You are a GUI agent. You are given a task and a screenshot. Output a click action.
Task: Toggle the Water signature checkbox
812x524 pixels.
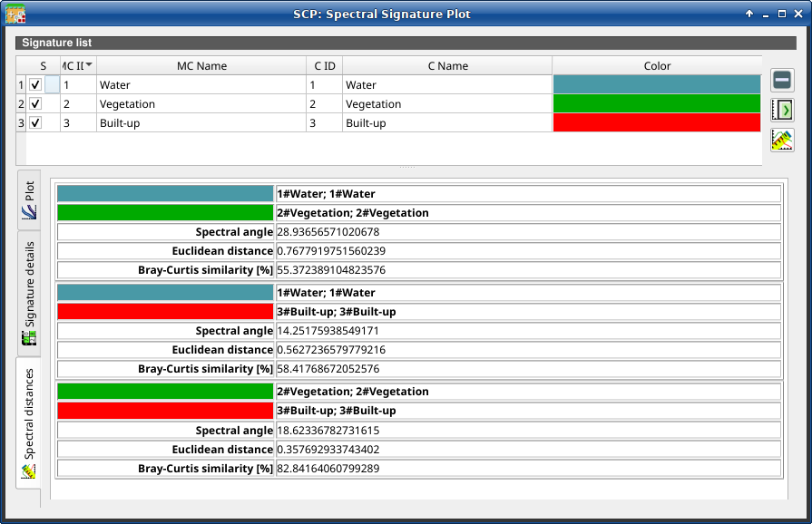[35, 85]
